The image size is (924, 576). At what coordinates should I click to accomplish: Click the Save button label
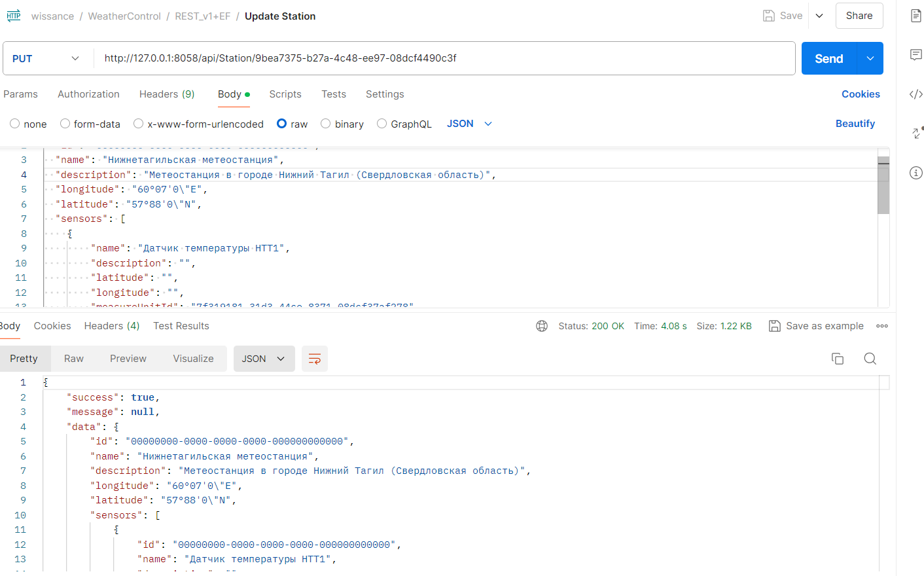coord(791,16)
